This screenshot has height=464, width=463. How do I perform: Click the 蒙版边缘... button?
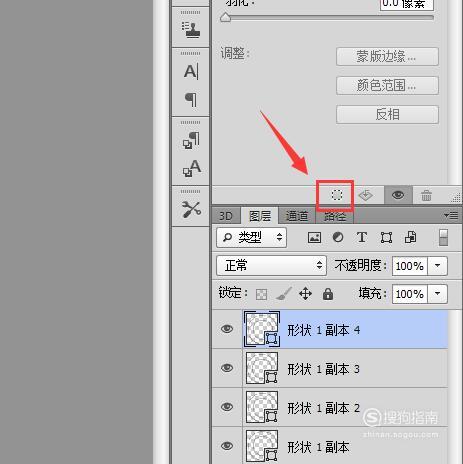387,57
